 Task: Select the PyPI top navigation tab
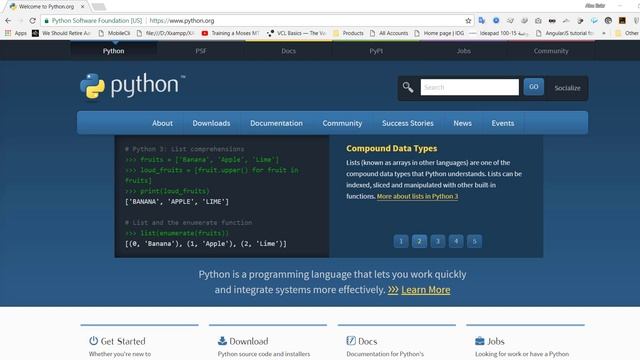(376, 51)
